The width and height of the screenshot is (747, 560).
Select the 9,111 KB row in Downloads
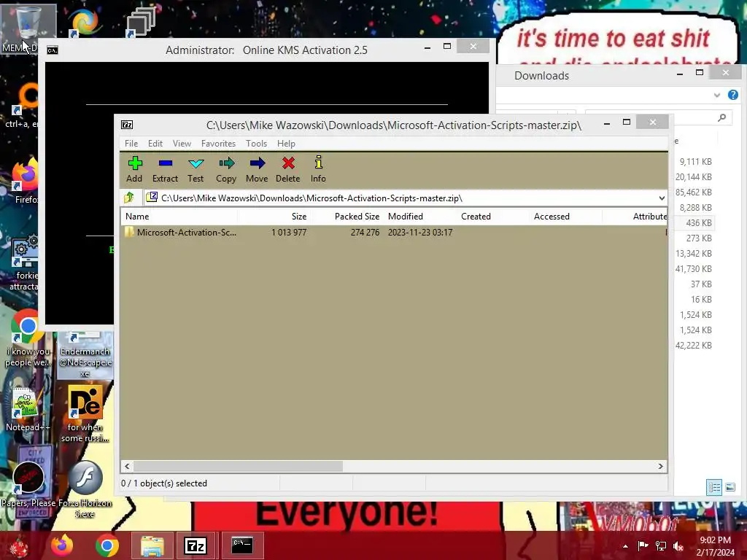pos(695,162)
